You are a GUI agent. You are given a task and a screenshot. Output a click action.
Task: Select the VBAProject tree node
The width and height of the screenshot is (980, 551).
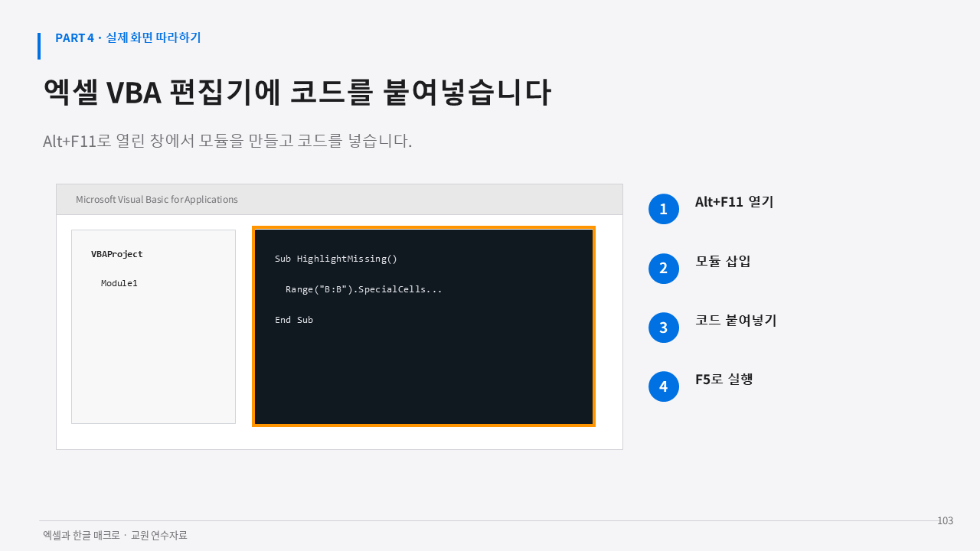pyautogui.click(x=116, y=254)
